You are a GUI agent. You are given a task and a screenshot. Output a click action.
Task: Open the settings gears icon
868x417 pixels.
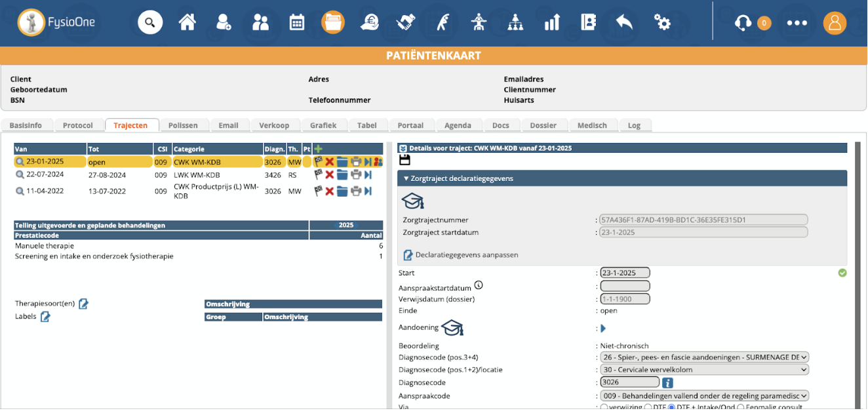tap(662, 23)
